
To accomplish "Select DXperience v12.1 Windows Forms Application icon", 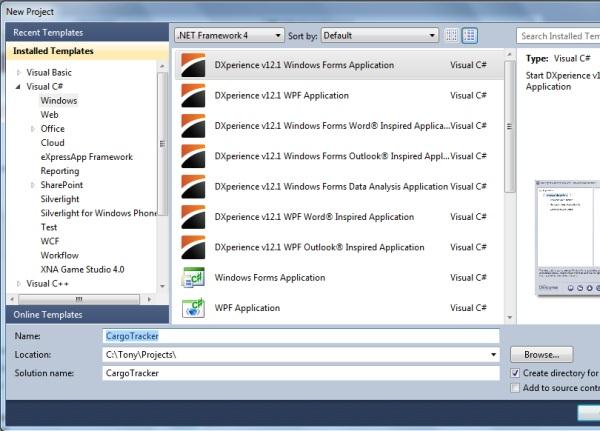I will click(193, 65).
